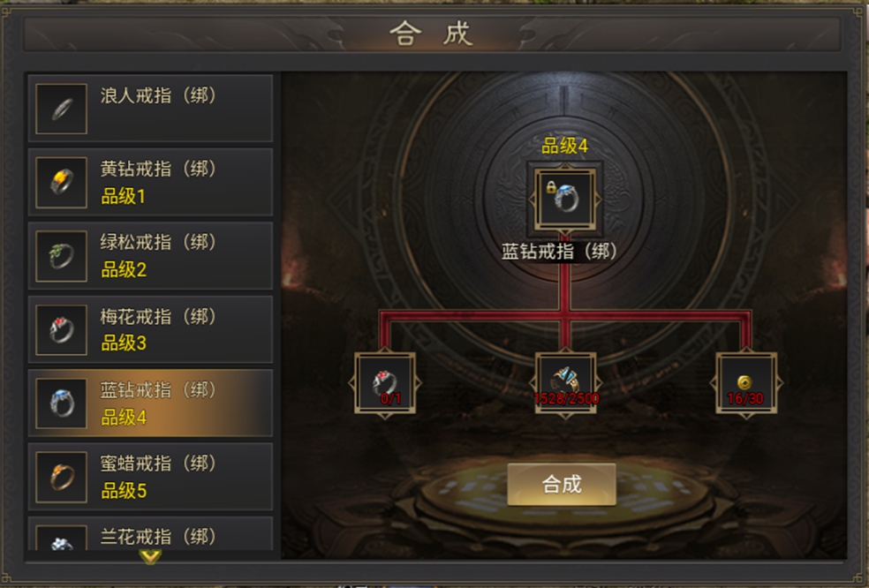The height and width of the screenshot is (588, 869).
Task: Click the material slot showing 1528/2500
Action: 565,383
